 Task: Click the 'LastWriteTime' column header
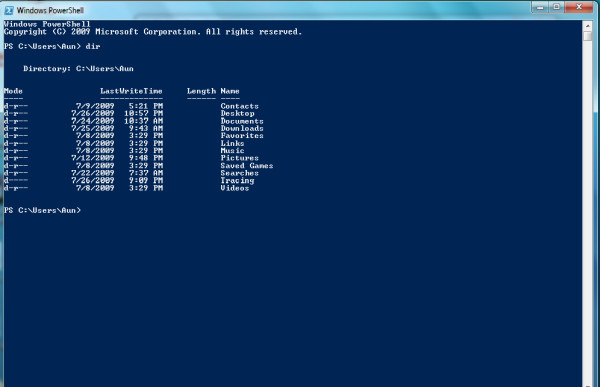[131, 91]
